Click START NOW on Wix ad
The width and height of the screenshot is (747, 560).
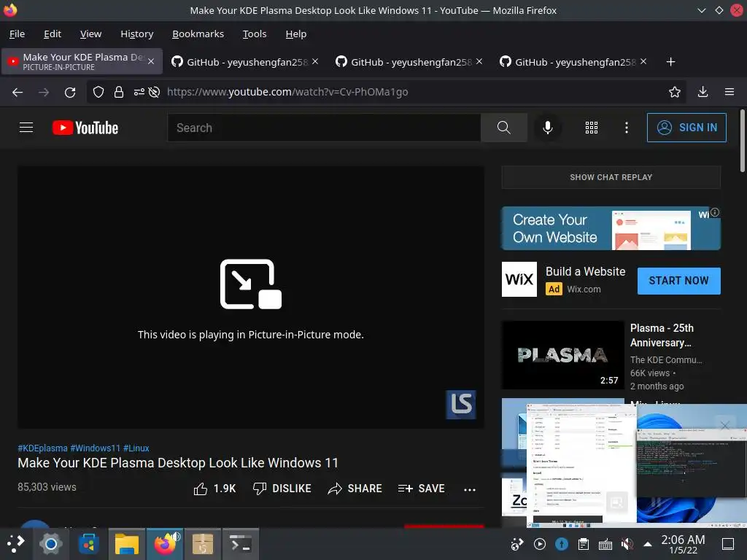[x=678, y=281]
